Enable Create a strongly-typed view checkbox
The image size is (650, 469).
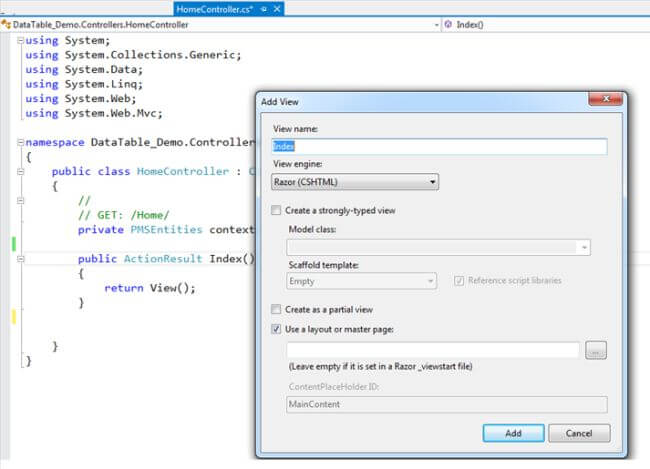(276, 210)
